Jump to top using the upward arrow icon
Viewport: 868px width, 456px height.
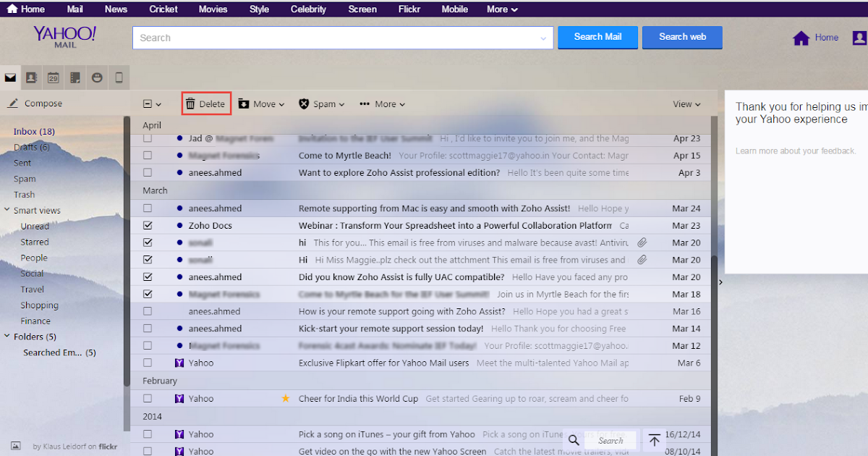(x=654, y=440)
